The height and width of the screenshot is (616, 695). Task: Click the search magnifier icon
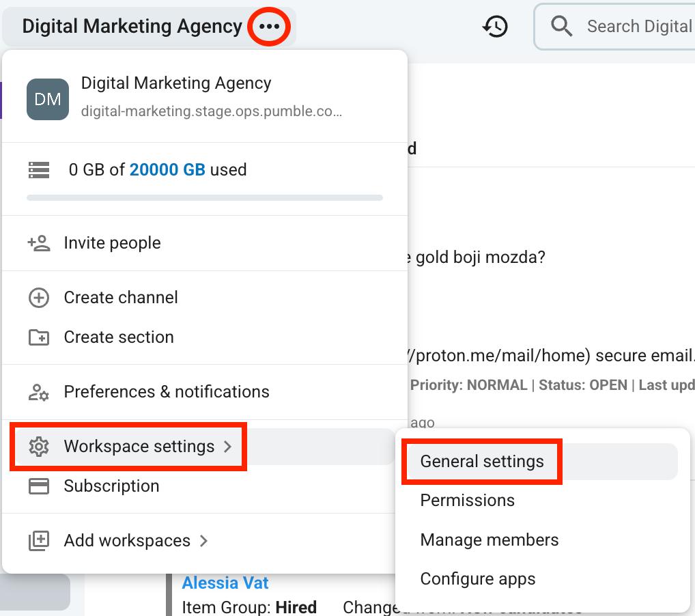[561, 26]
